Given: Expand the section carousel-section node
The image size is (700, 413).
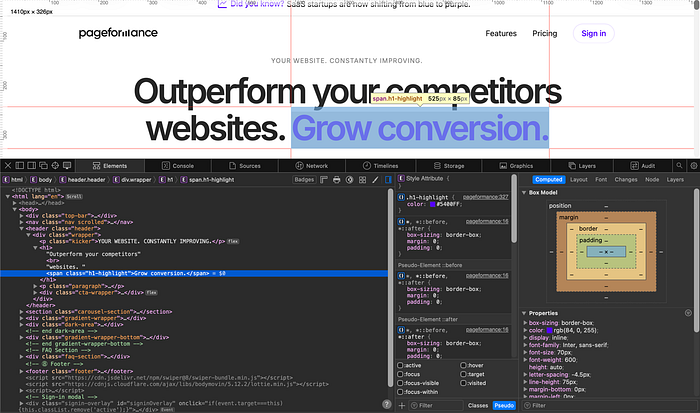Looking at the screenshot, I should click(x=21, y=312).
